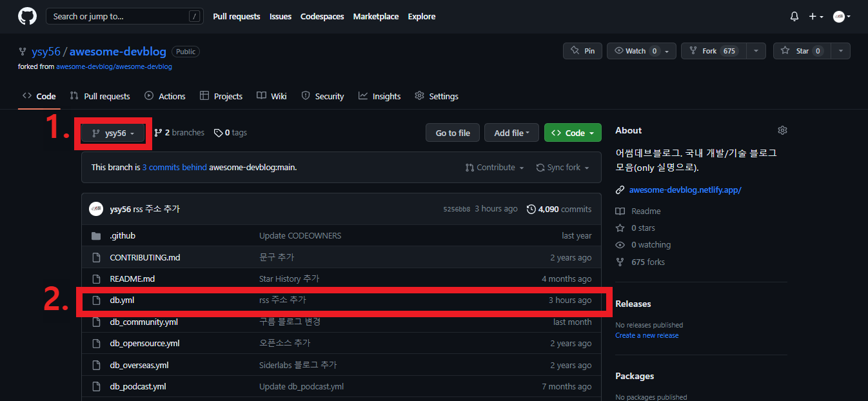Image resolution: width=868 pixels, height=401 pixels.
Task: Click Create a new release link
Action: coord(647,335)
